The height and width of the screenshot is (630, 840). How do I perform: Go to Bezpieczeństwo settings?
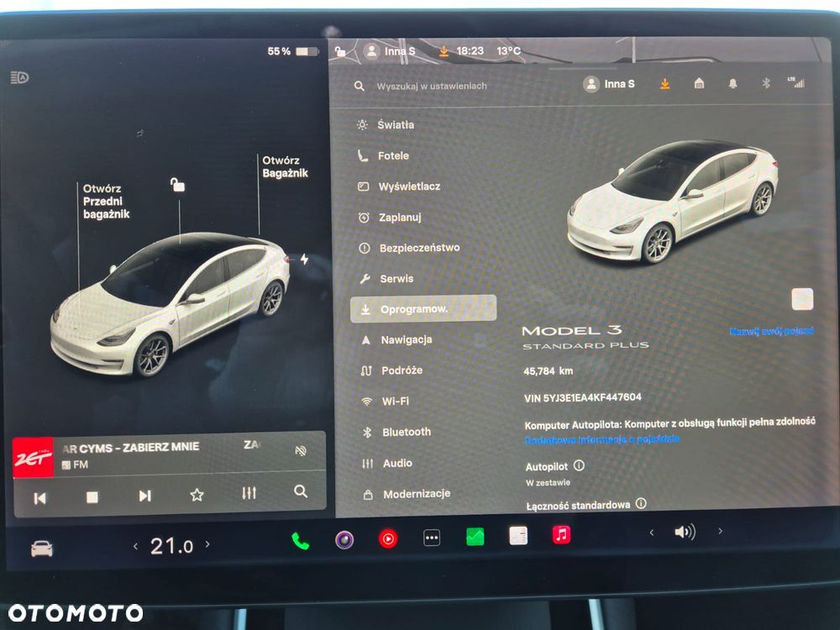pos(409,248)
